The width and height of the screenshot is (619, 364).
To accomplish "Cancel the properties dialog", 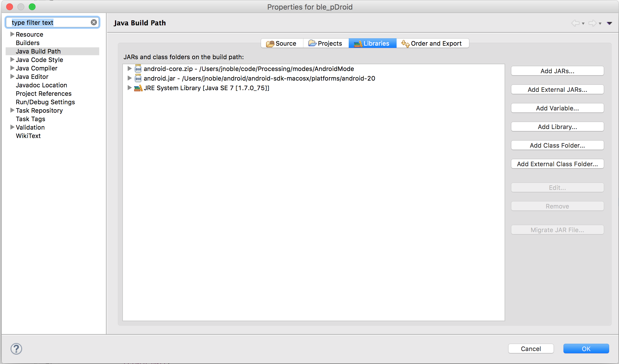I will point(531,349).
